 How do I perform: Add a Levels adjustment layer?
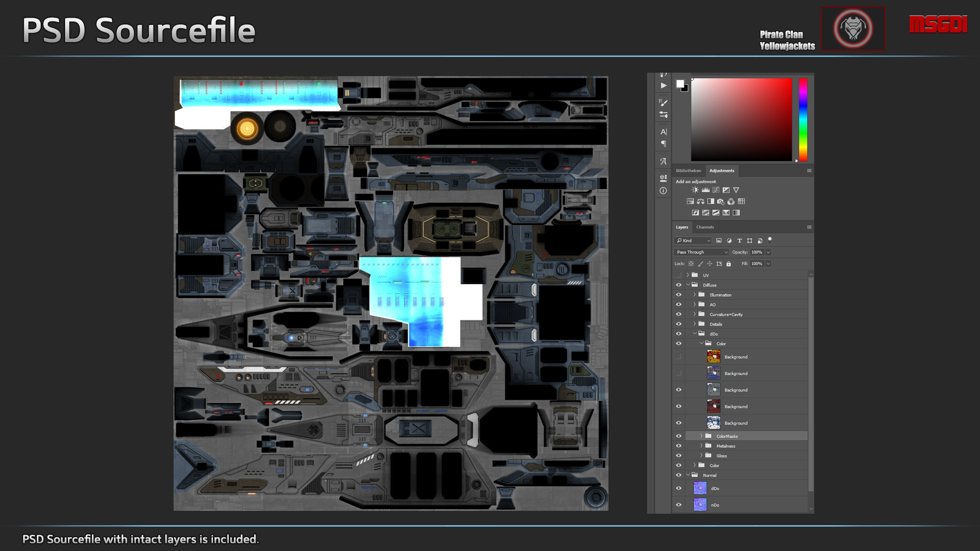(705, 190)
